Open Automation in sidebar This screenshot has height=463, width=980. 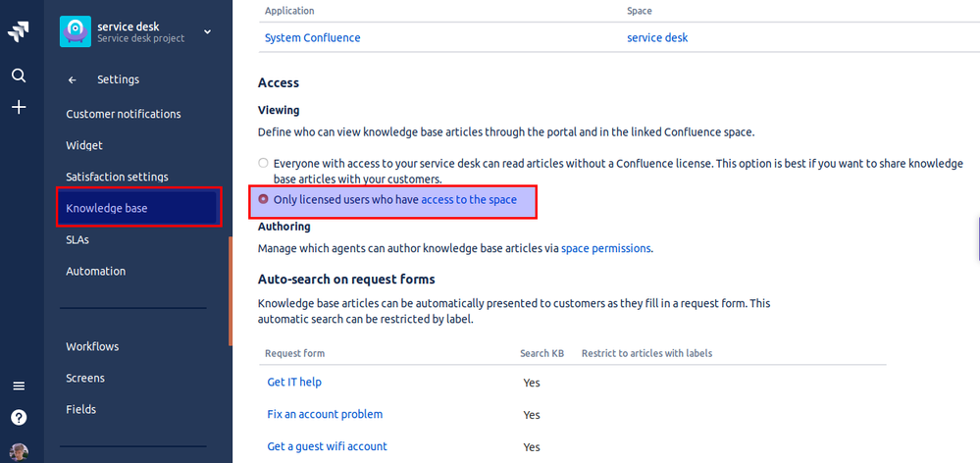point(95,271)
